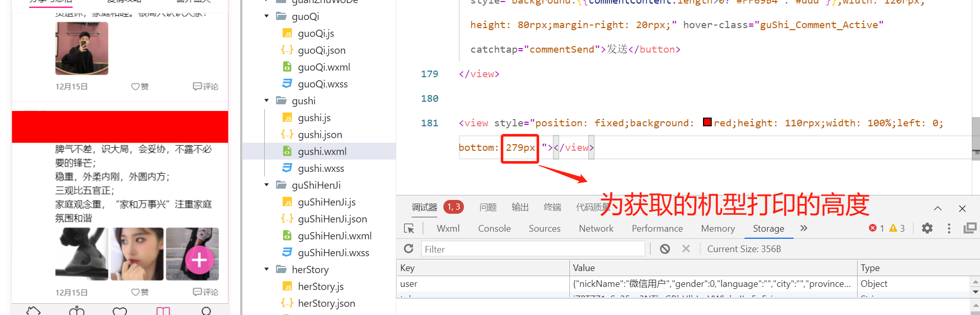The image size is (980, 315).
Task: Collapse the guShiHenJi folder
Action: (266, 185)
